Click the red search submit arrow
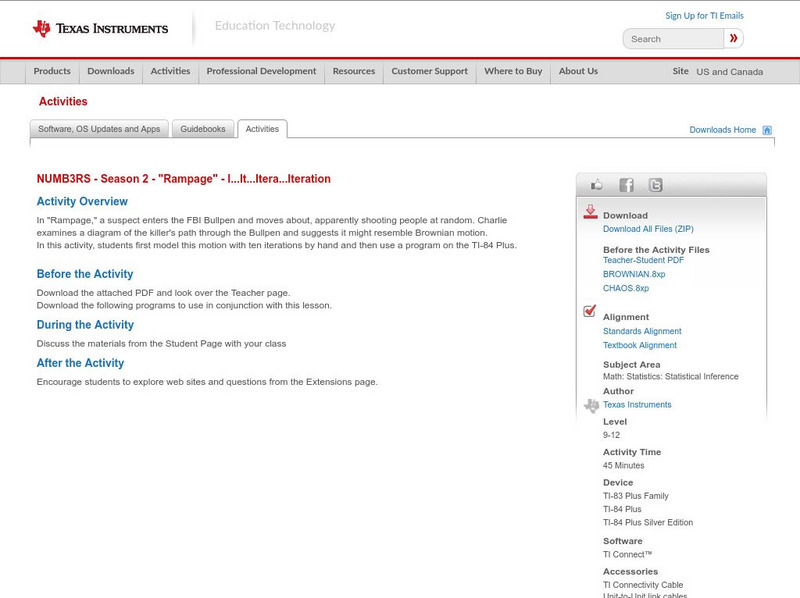 point(733,38)
